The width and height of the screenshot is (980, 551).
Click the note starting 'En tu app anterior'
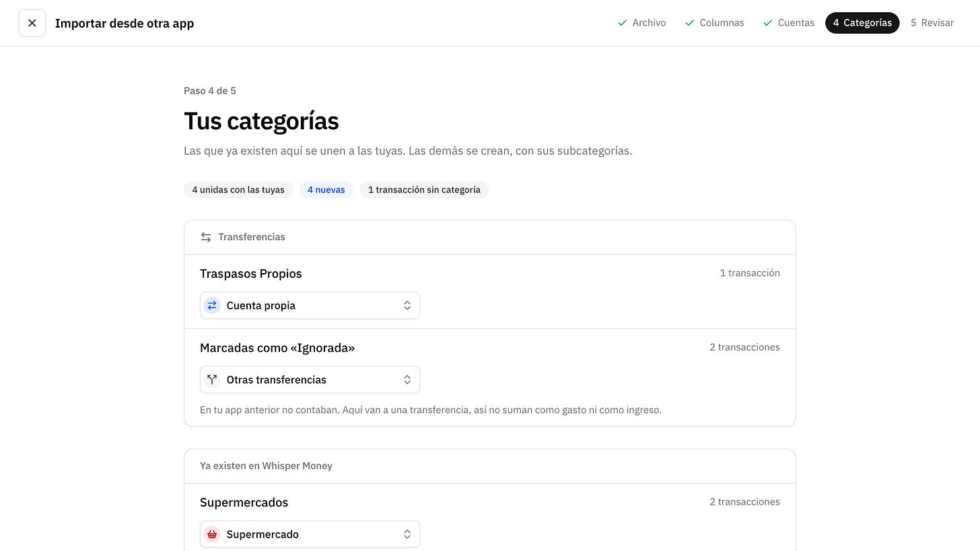point(431,410)
